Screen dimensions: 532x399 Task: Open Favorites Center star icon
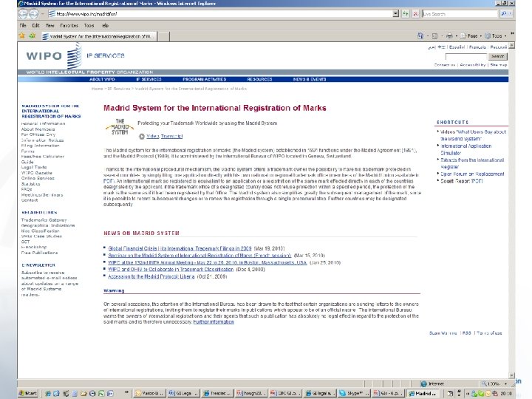[x=22, y=35]
